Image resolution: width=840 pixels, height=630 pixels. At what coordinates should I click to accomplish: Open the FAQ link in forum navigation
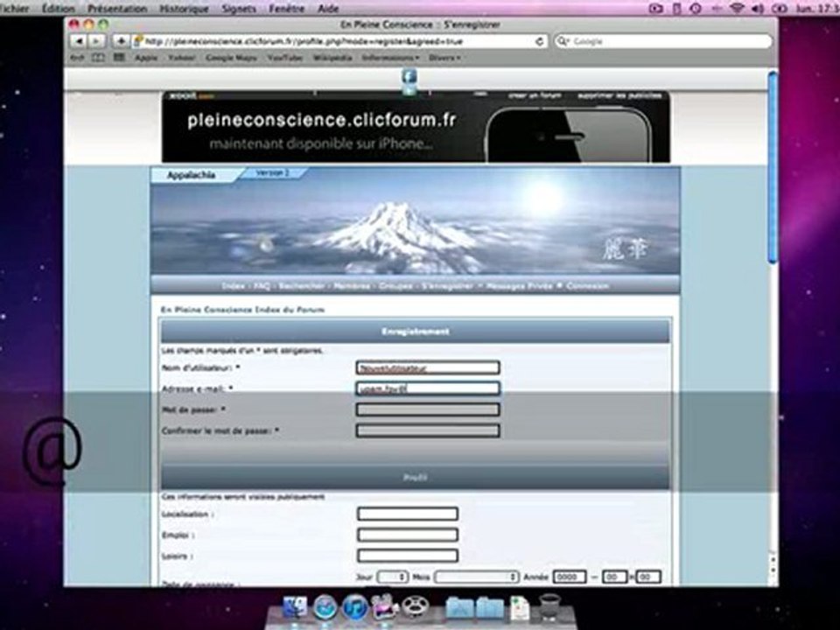[262, 286]
